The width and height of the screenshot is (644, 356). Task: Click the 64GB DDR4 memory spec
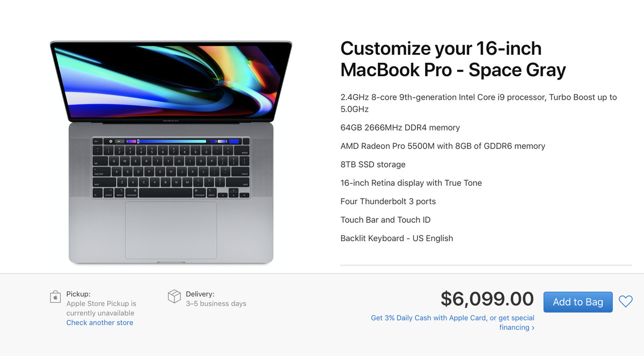(400, 127)
